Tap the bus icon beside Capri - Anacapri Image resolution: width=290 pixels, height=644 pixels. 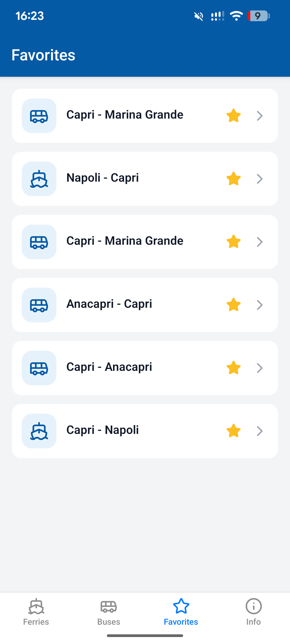39,368
